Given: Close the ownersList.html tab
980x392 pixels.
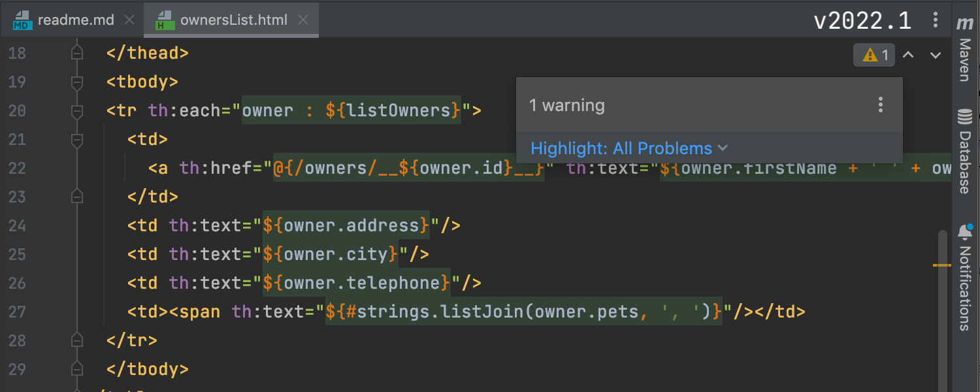Looking at the screenshot, I should [x=303, y=20].
